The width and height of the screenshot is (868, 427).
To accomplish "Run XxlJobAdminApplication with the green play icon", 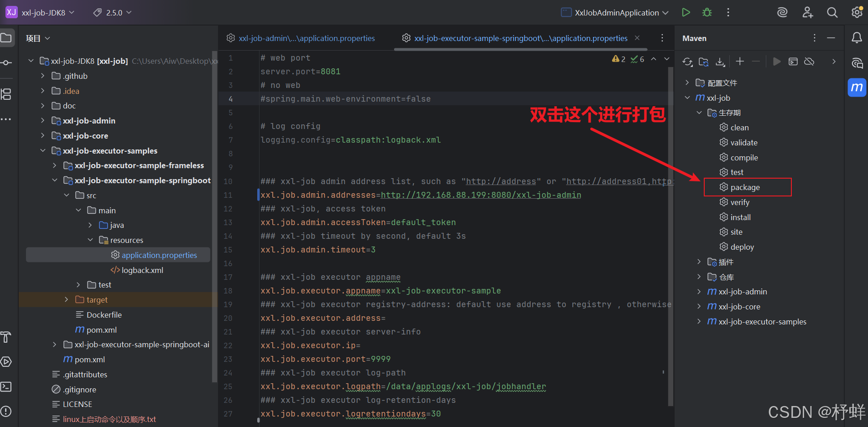I will pyautogui.click(x=686, y=12).
